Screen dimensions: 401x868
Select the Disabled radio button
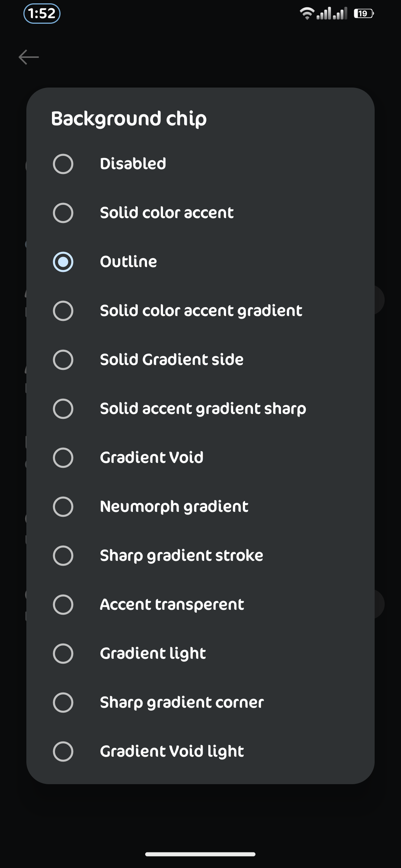(x=63, y=164)
